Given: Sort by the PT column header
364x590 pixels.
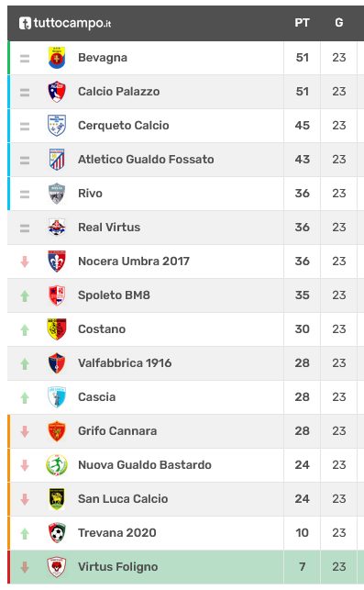Looking at the screenshot, I should 302,23.
